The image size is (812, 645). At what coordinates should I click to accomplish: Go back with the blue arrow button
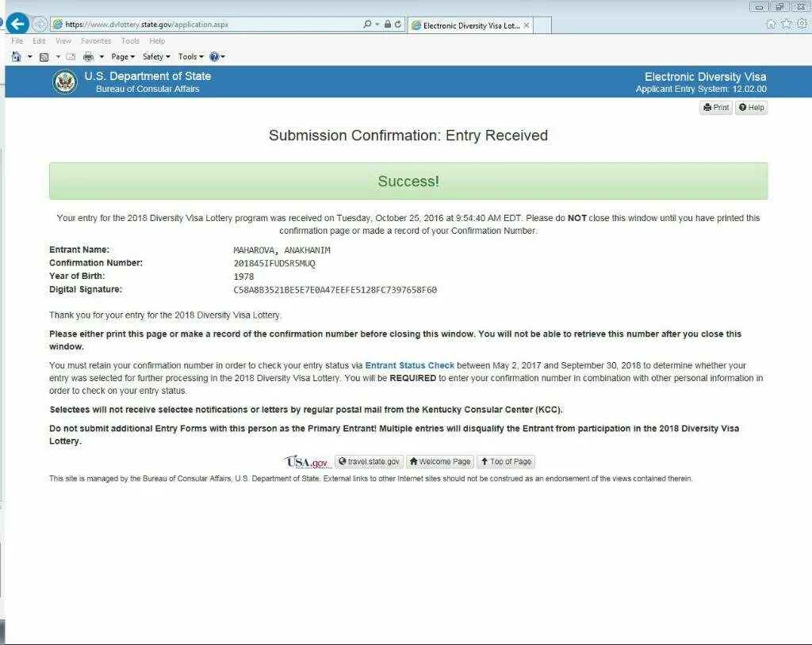click(x=17, y=24)
